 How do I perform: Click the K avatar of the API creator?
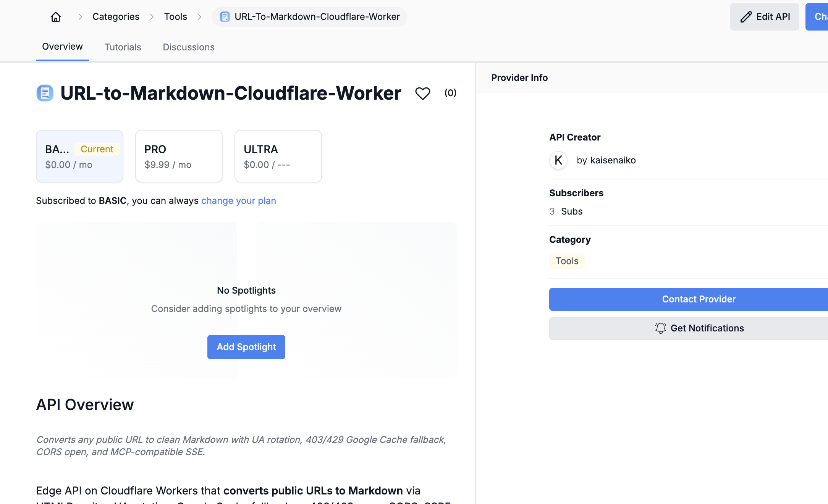(558, 160)
